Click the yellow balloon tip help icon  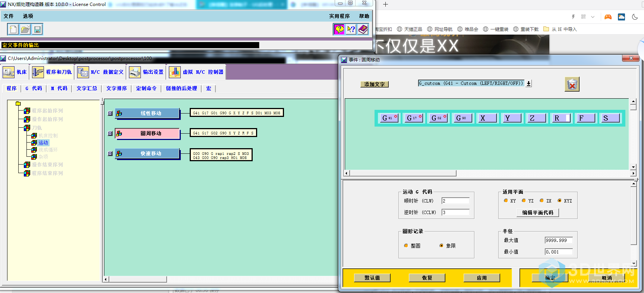[x=339, y=29]
